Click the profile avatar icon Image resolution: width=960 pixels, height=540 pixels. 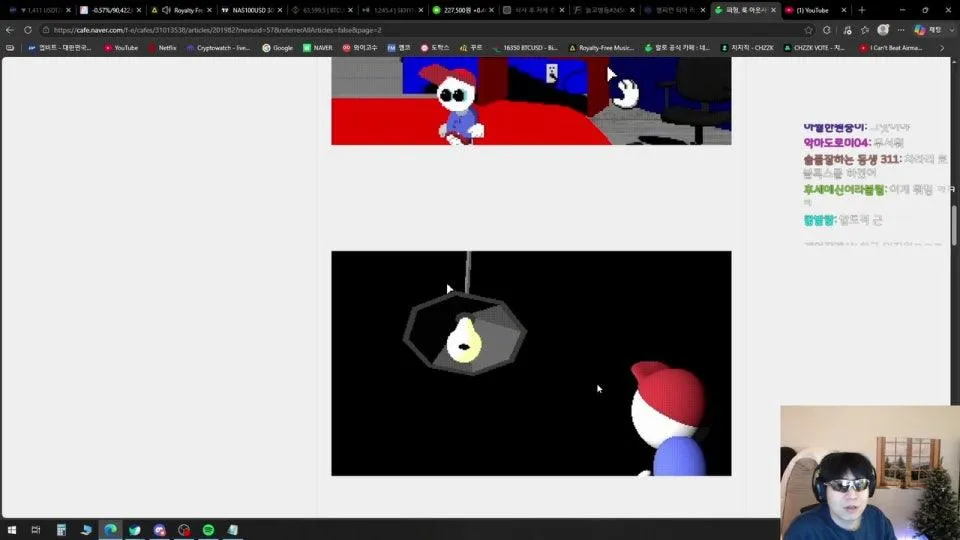pos(883,29)
